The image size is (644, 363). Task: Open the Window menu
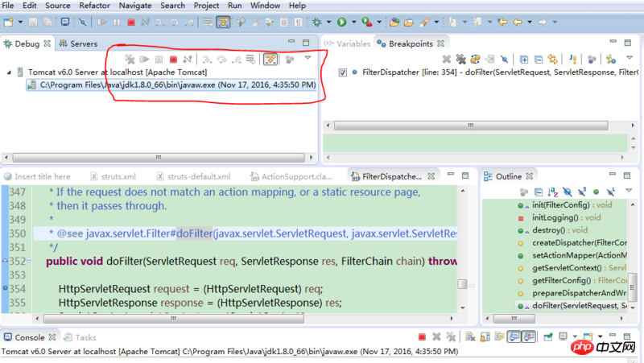coord(265,6)
